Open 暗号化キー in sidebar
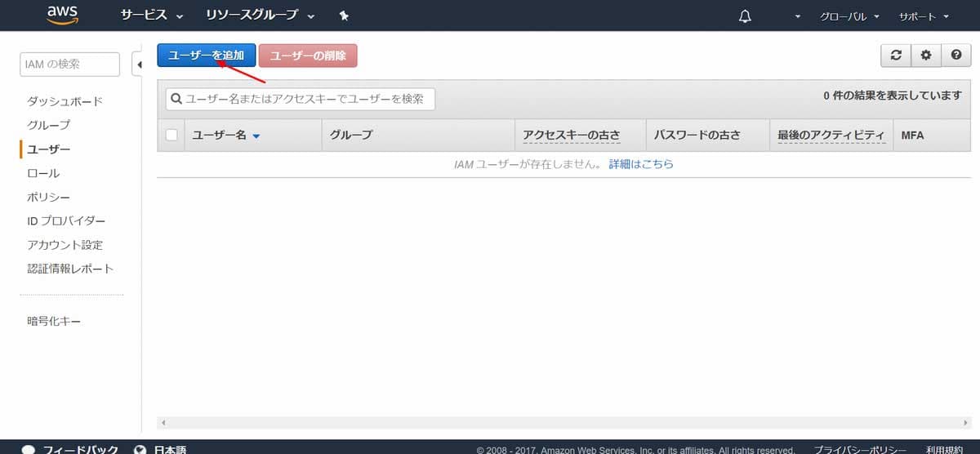This screenshot has height=454, width=980. (54, 321)
